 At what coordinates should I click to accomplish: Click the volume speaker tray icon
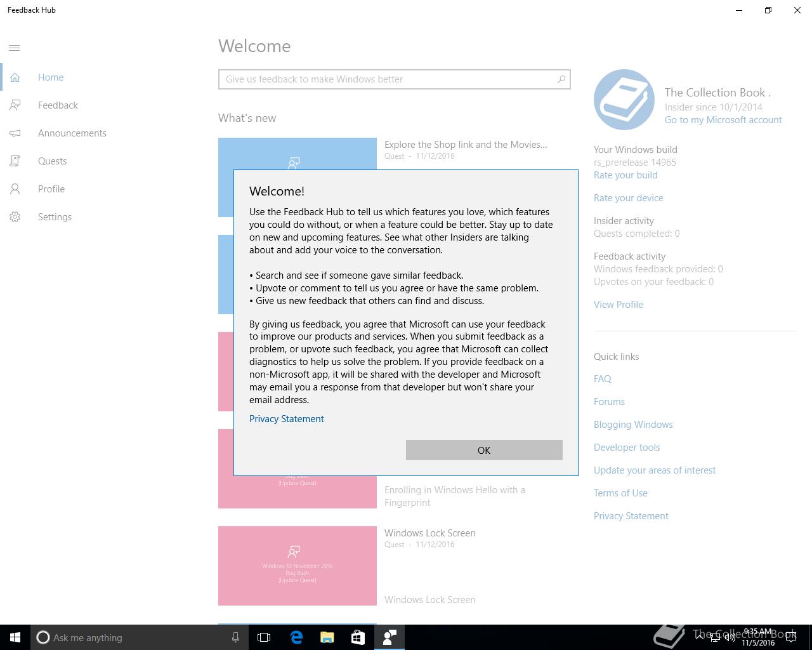pos(730,637)
